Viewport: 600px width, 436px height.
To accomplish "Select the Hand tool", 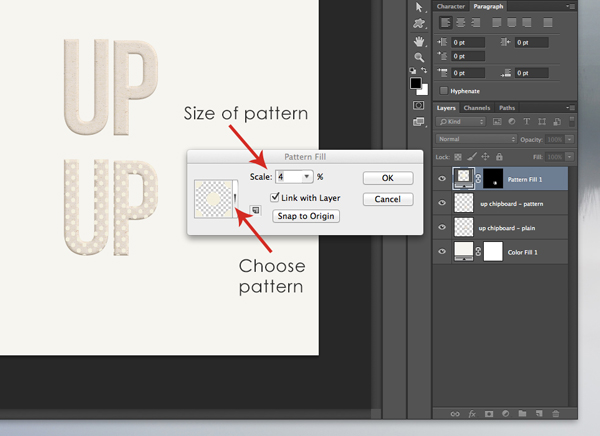I will pos(418,42).
